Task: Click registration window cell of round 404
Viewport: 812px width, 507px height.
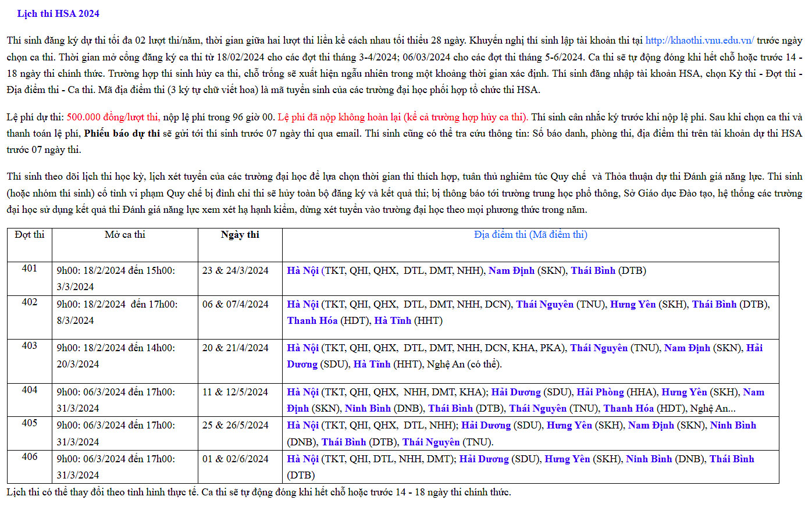Action: [x=125, y=400]
